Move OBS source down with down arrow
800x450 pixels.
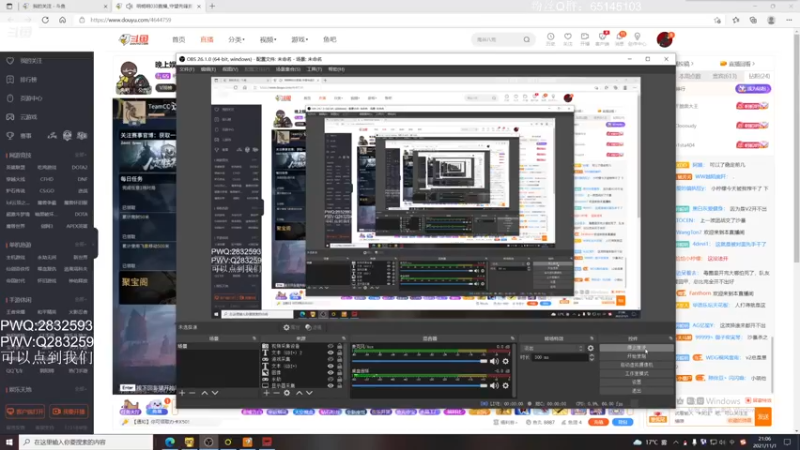tap(309, 393)
